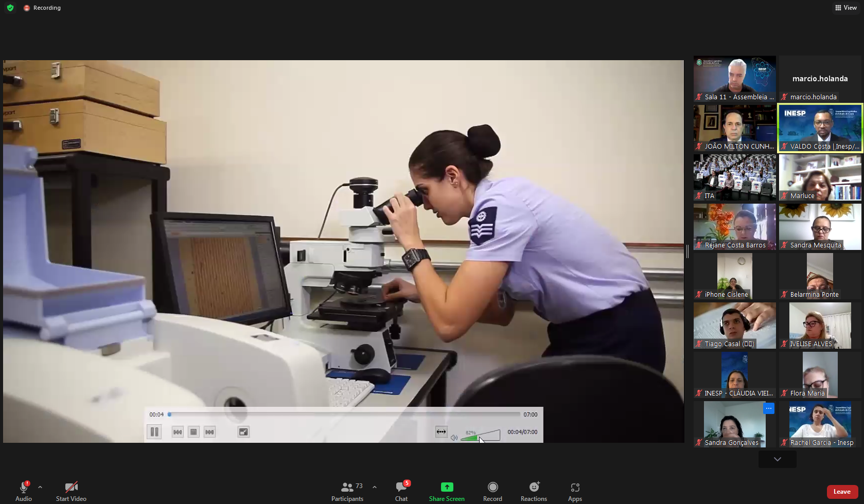Skip to next track in player
This screenshot has width=864, height=504.
[209, 432]
